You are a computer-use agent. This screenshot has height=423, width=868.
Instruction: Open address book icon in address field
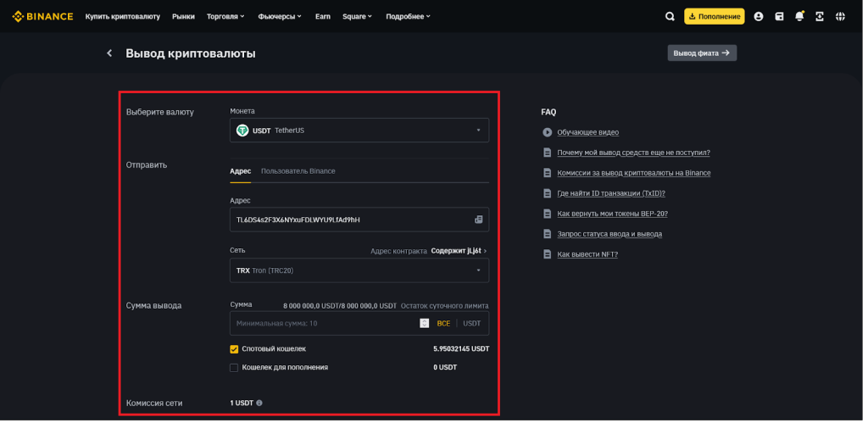(478, 220)
